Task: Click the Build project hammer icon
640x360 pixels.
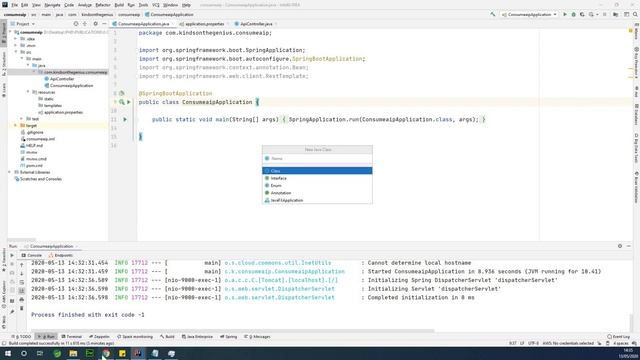Action: tap(493, 14)
